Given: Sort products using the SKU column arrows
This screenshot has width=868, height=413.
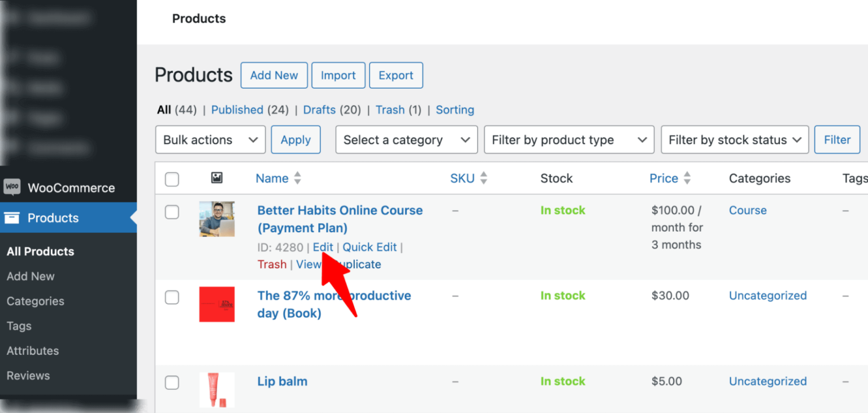Looking at the screenshot, I should tap(484, 178).
